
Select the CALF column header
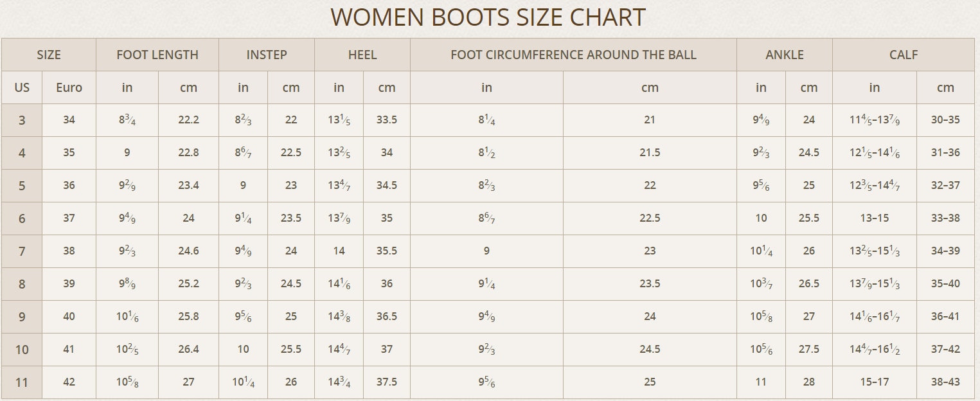click(904, 55)
